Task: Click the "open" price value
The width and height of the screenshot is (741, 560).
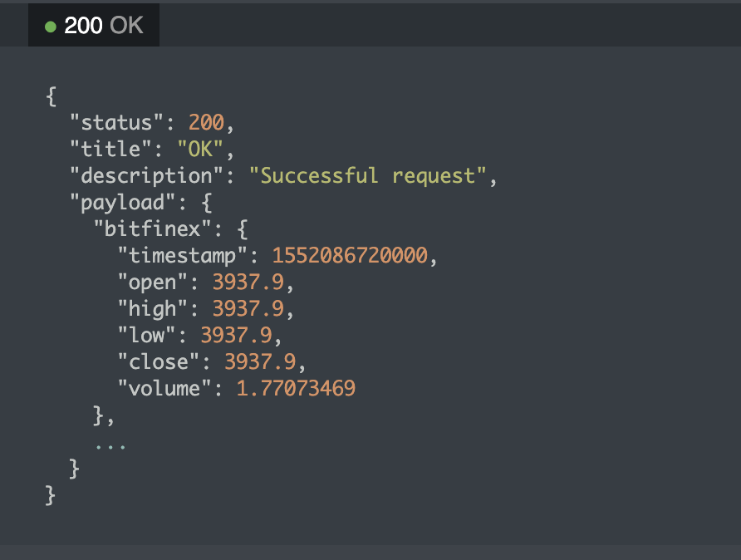Action: pyautogui.click(x=248, y=282)
